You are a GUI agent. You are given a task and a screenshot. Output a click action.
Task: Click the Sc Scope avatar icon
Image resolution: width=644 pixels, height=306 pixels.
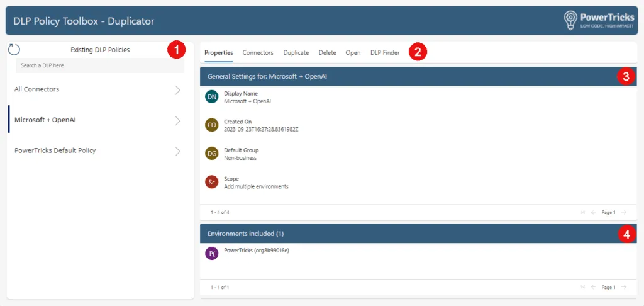click(x=211, y=182)
